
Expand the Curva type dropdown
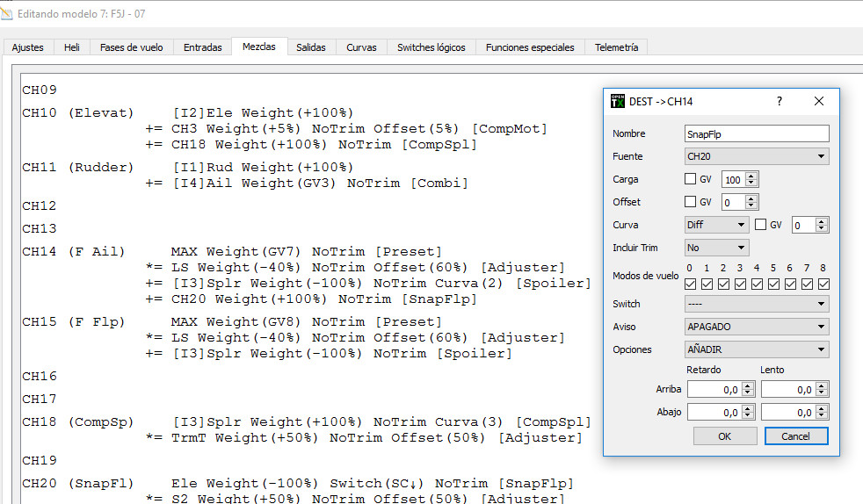[x=716, y=225]
